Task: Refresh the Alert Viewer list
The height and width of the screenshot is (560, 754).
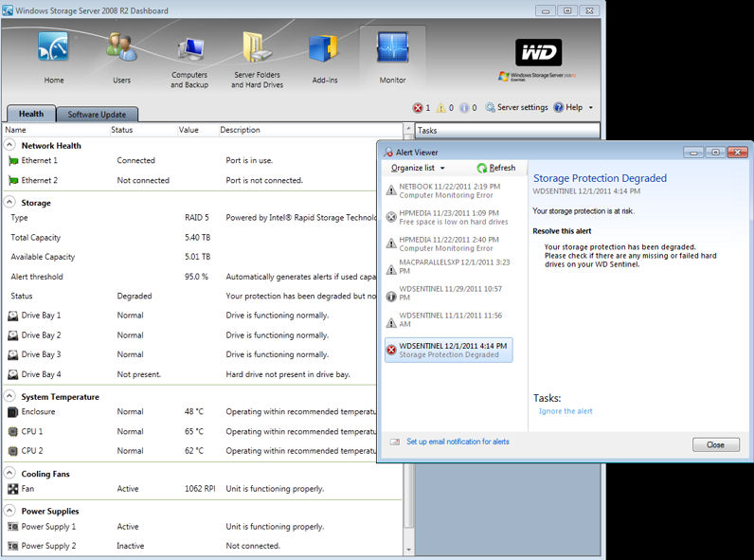Action: [x=495, y=168]
